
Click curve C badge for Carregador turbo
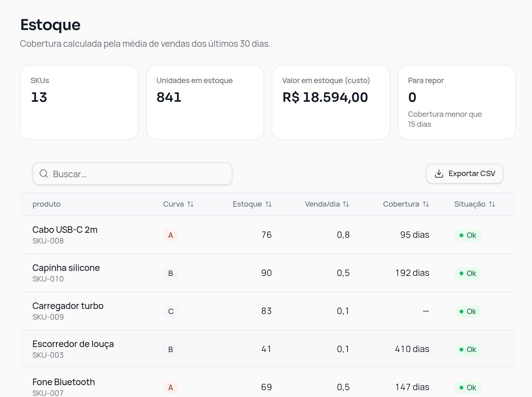[x=171, y=311]
